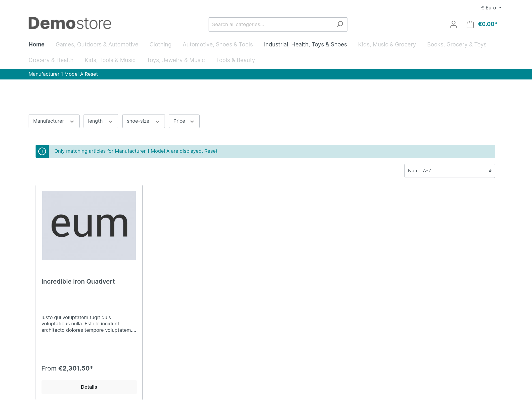This screenshot has width=532, height=414.
Task: Click the user account icon
Action: (453, 24)
